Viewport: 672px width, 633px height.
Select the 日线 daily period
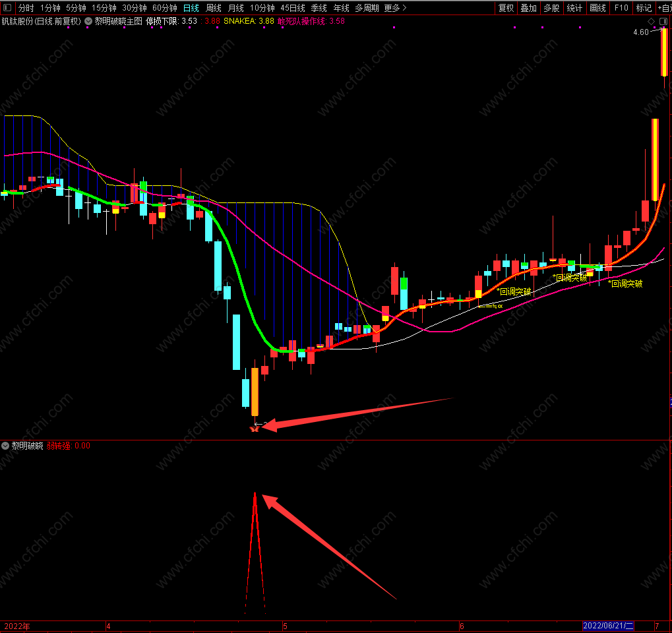pos(191,8)
